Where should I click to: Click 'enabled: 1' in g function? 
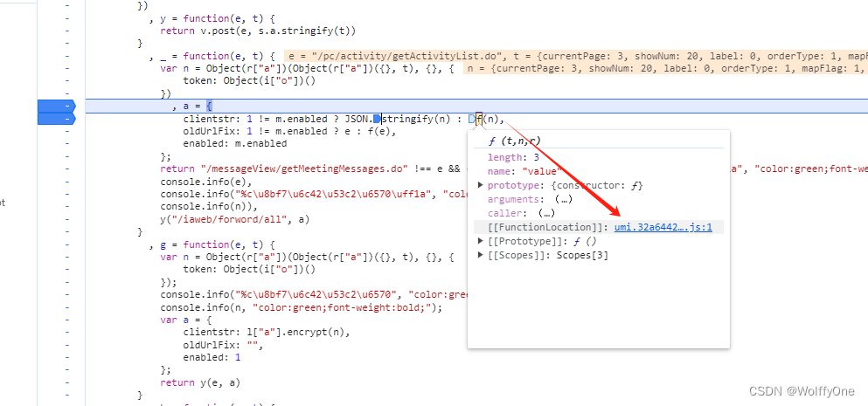coord(212,357)
